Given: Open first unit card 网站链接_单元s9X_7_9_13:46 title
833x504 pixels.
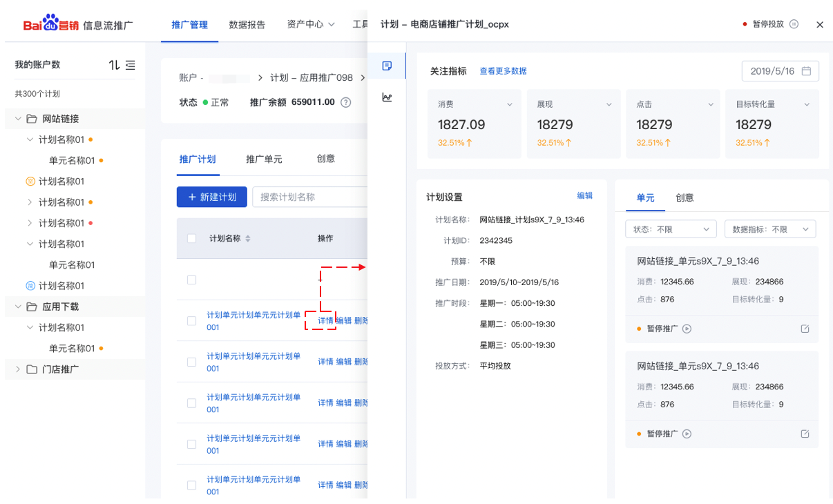Looking at the screenshot, I should (698, 261).
